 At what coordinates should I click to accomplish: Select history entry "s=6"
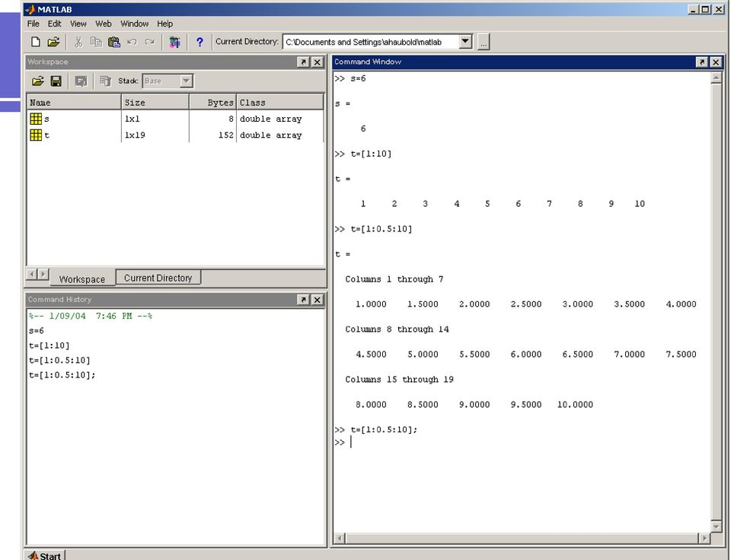(x=37, y=331)
